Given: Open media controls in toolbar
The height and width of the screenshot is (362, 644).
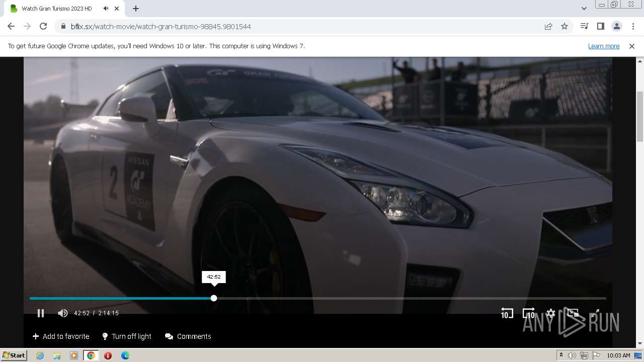Looking at the screenshot, I should tap(584, 26).
